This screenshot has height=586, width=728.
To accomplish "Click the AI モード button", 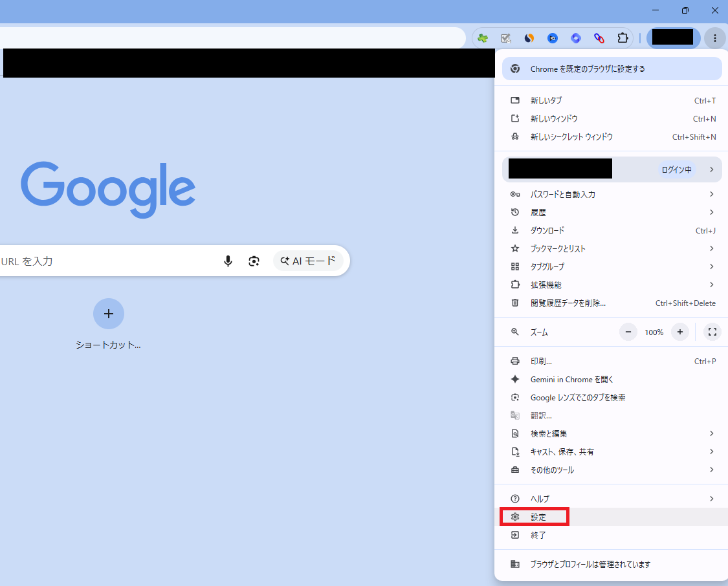I will click(308, 261).
